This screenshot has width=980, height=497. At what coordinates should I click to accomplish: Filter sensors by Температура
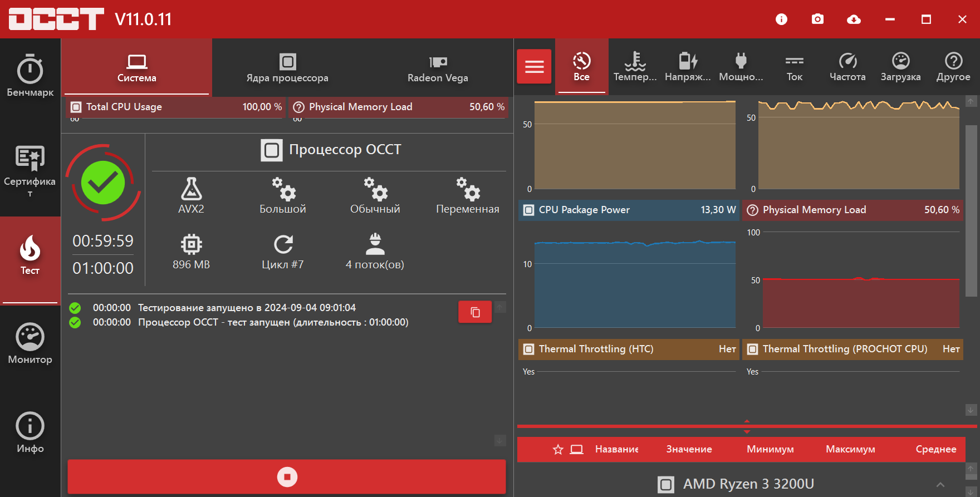[x=635, y=66]
